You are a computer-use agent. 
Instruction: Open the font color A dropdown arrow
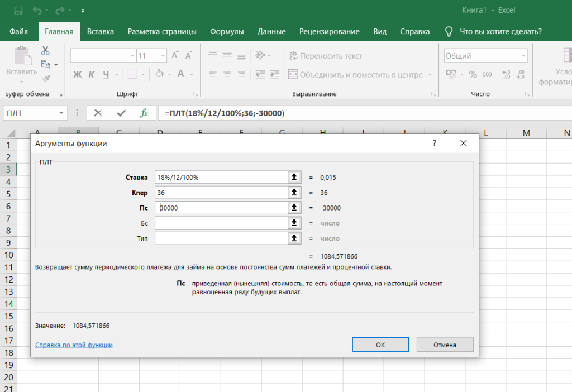[x=192, y=74]
